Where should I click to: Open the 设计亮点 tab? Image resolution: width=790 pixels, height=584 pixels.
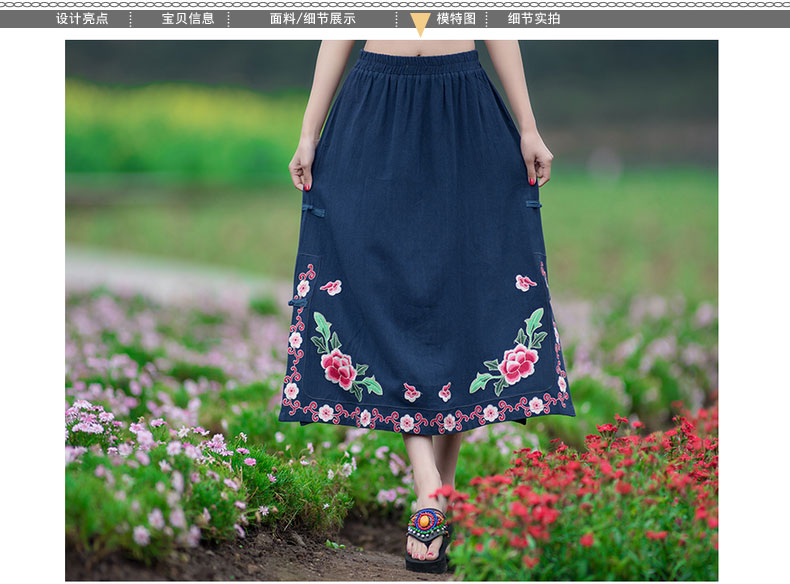82,19
